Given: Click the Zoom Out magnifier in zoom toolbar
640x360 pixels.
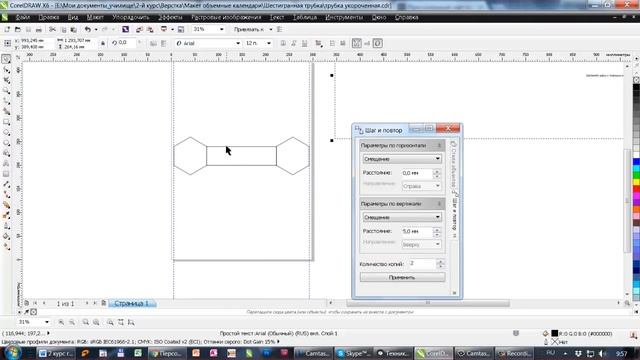Looking at the screenshot, I should (x=72, y=322).
